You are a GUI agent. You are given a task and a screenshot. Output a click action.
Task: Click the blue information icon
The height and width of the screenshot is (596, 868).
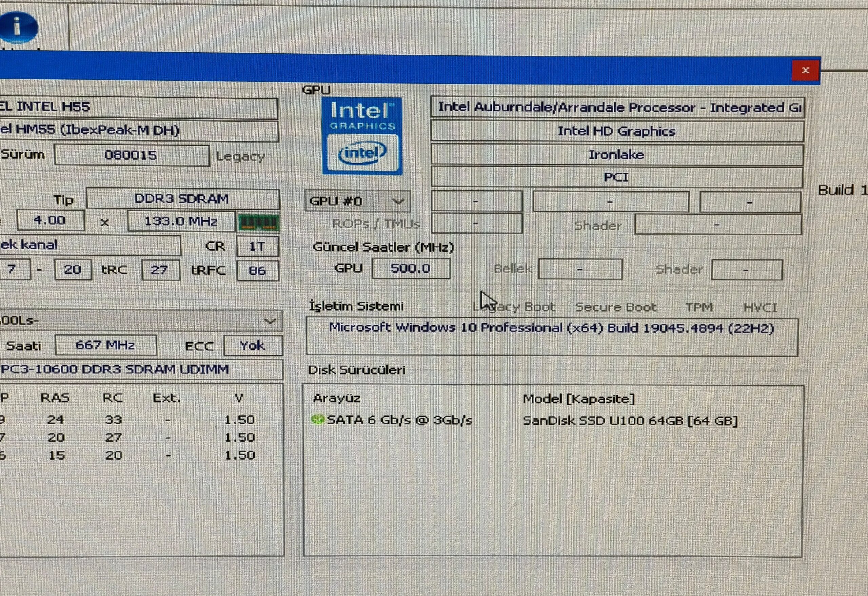coord(18,27)
